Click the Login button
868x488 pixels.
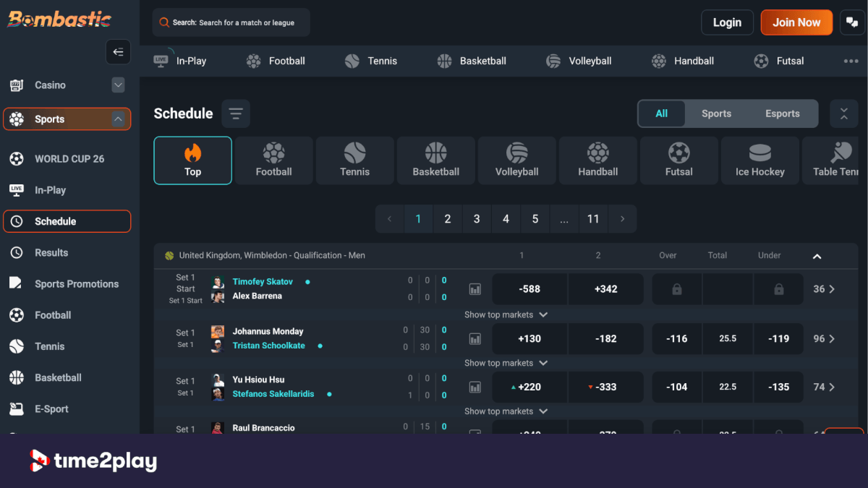727,22
